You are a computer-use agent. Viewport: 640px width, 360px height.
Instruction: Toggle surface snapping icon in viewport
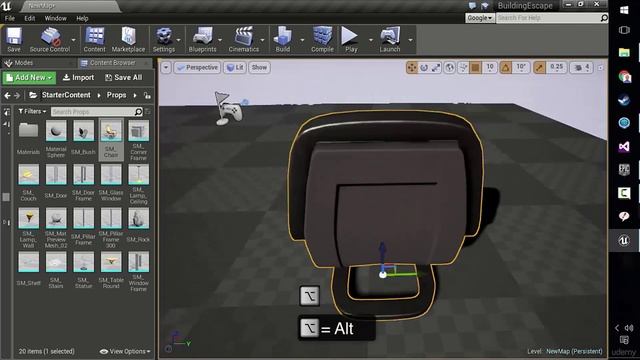[463, 68]
